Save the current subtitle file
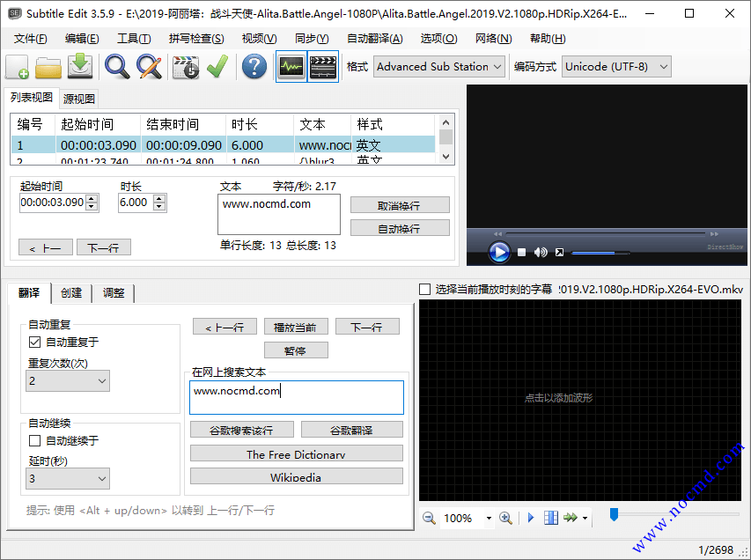Screen dimensions: 751x560 pyautogui.click(x=80, y=66)
